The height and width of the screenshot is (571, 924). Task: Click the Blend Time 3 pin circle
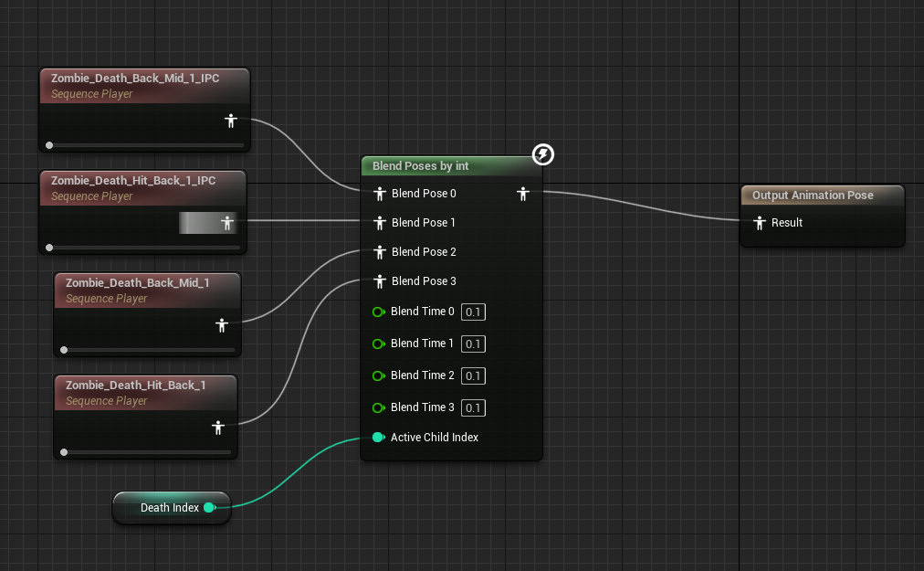click(x=378, y=407)
